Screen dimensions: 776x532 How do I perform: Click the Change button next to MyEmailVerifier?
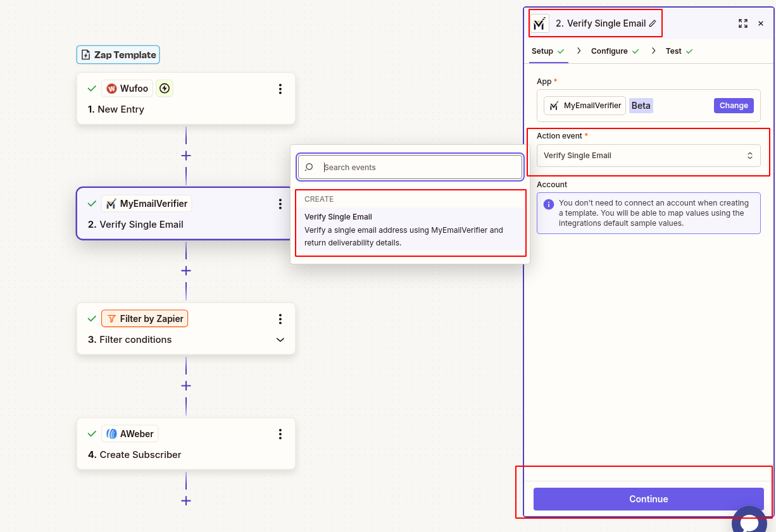734,105
